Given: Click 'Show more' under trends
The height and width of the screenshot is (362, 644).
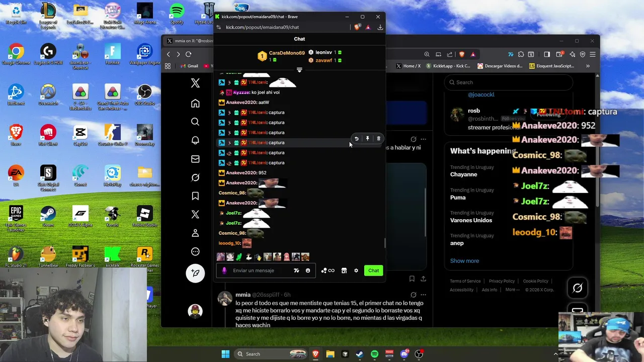Looking at the screenshot, I should point(464,261).
